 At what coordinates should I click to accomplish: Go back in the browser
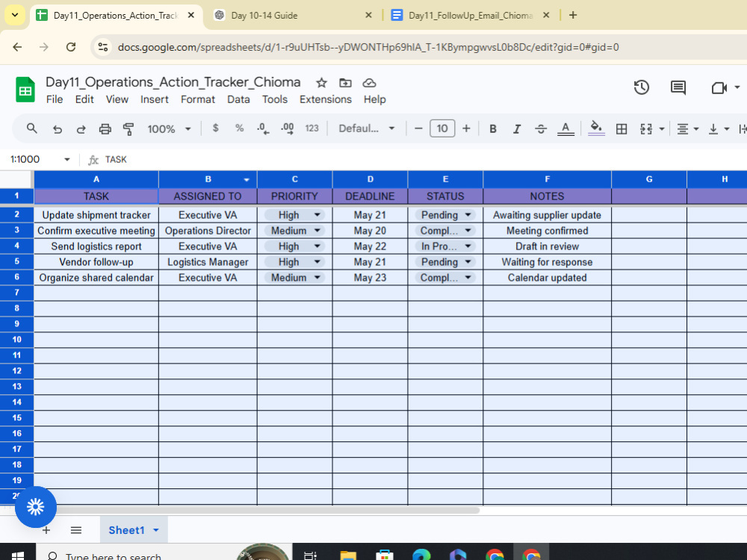click(x=17, y=47)
